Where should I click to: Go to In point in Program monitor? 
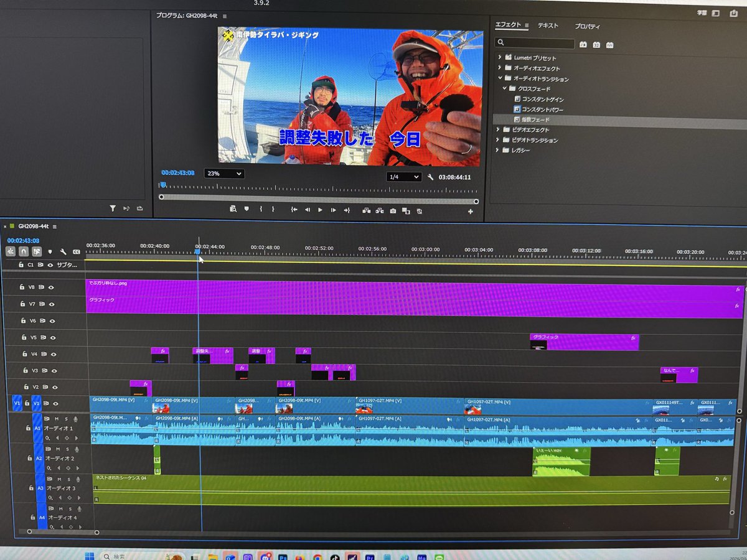[294, 210]
